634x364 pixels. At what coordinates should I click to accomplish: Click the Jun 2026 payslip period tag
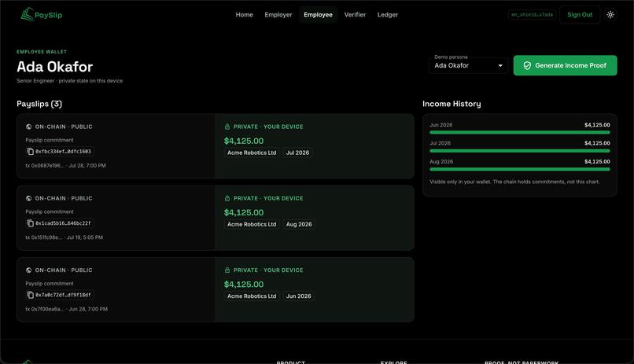298,296
